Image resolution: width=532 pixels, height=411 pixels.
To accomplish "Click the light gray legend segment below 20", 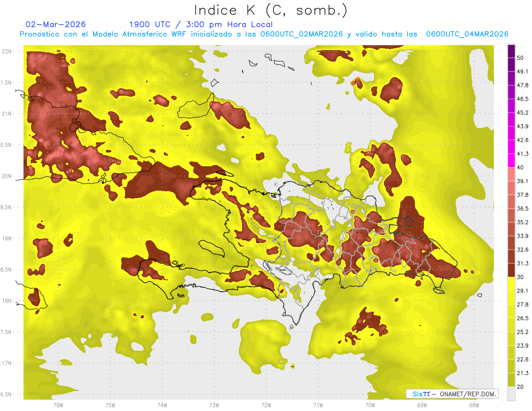I will click(511, 394).
